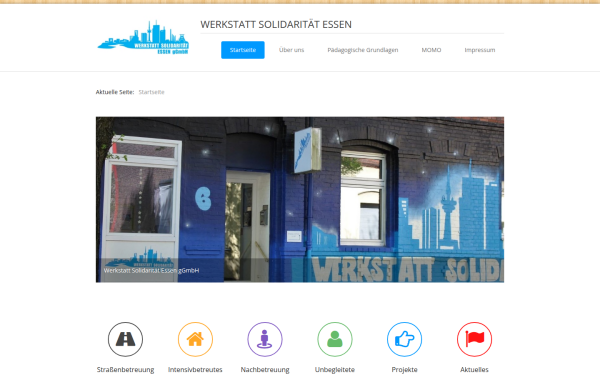Viewport: 600px width, 375px height.
Task: Click the Projekte label link
Action: (404, 370)
